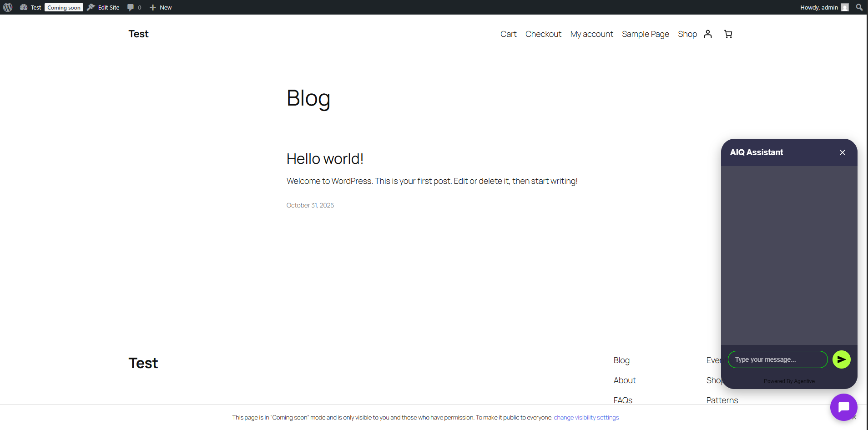Click the user account icon in header
This screenshot has height=430, width=868.
pos(708,34)
